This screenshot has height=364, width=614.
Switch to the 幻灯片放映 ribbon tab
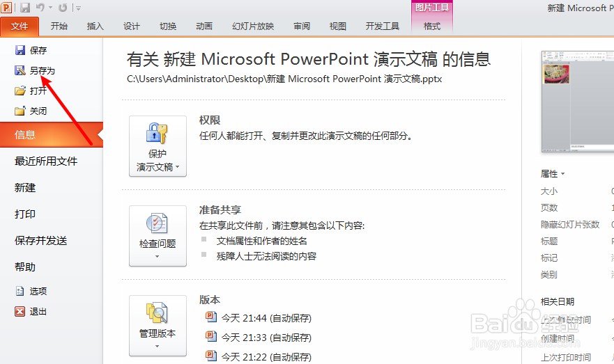click(253, 26)
